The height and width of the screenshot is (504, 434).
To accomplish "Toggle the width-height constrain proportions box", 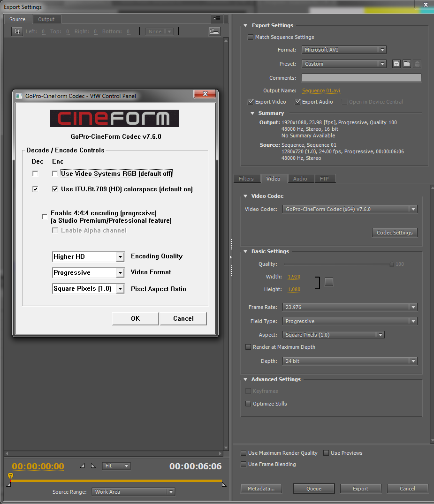I will click(329, 282).
